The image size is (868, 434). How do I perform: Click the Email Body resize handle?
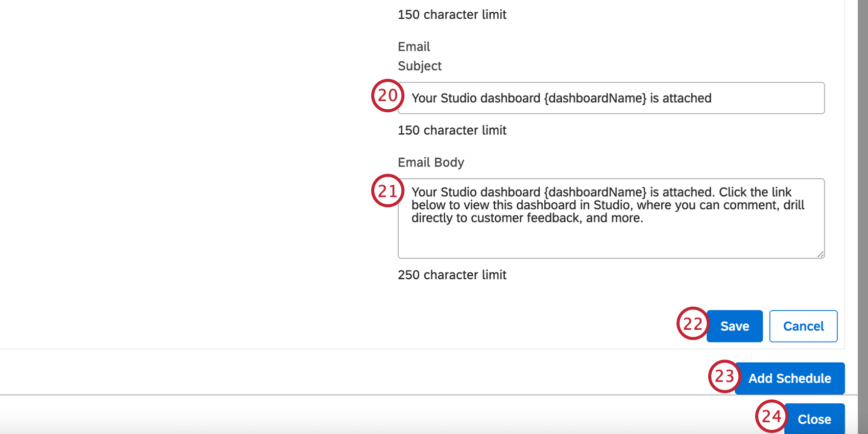(x=820, y=254)
